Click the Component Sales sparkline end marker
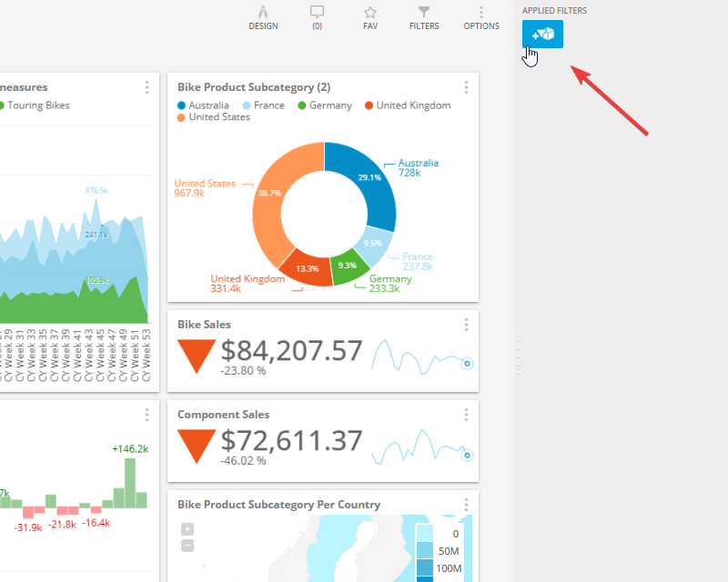 coord(468,454)
